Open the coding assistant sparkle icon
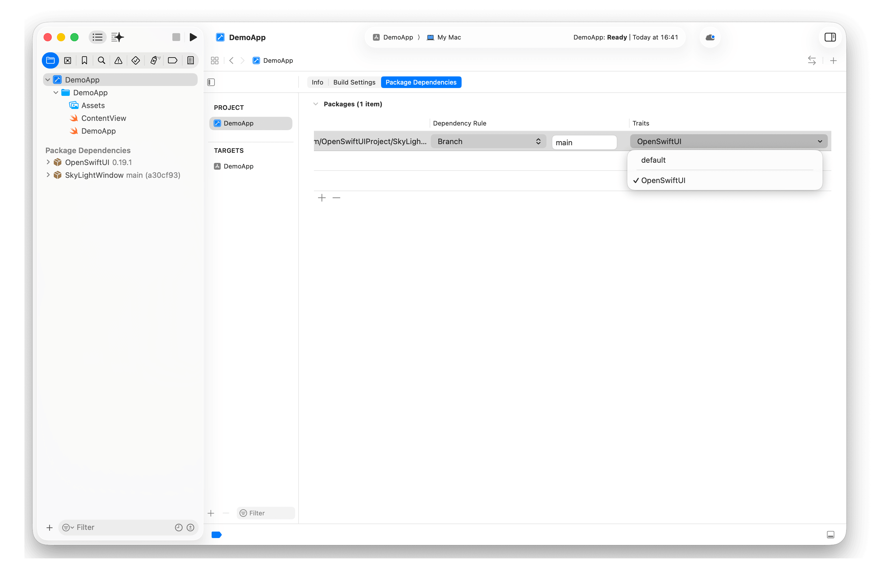879x588 pixels. 117,37
